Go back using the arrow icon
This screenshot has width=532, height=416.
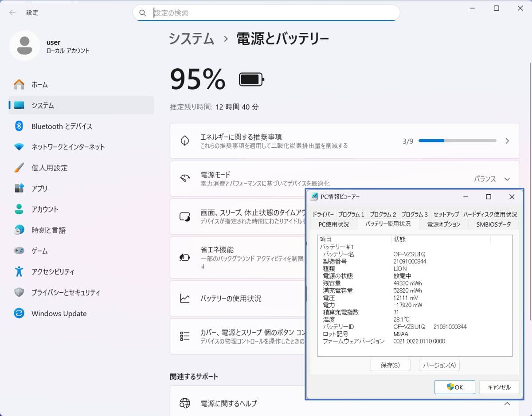click(12, 13)
